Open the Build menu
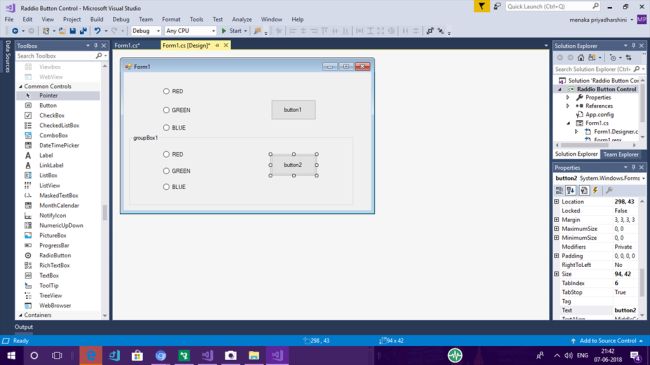This screenshot has width=650, height=365. click(97, 19)
